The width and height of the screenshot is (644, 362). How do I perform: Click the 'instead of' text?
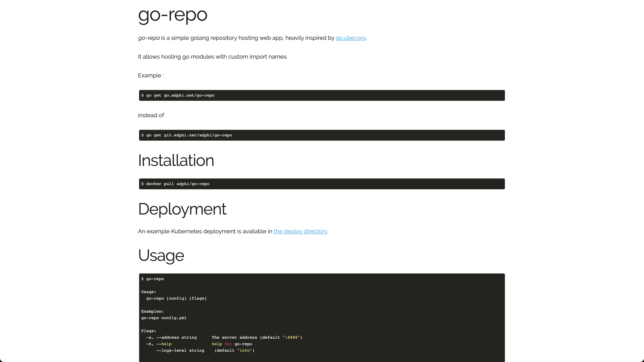click(151, 115)
